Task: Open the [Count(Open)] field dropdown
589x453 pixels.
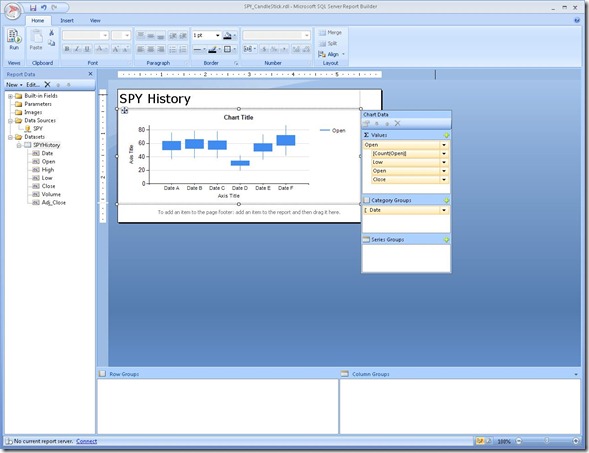Action: click(x=444, y=154)
